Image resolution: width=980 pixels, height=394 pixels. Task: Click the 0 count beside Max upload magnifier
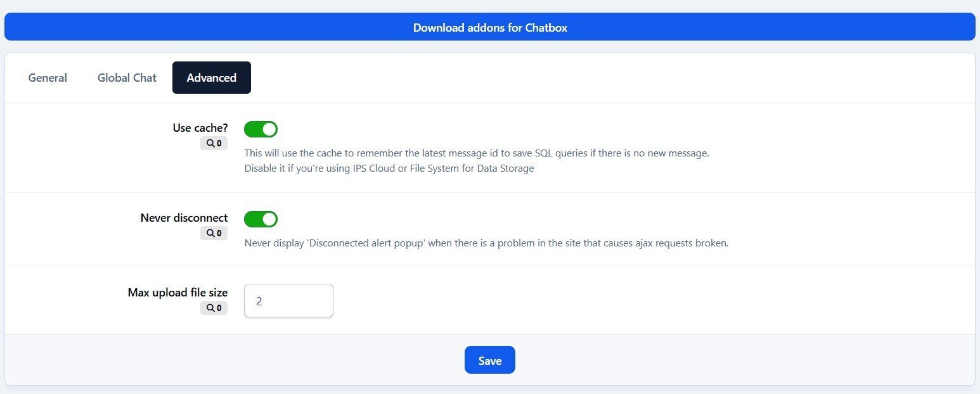(219, 308)
